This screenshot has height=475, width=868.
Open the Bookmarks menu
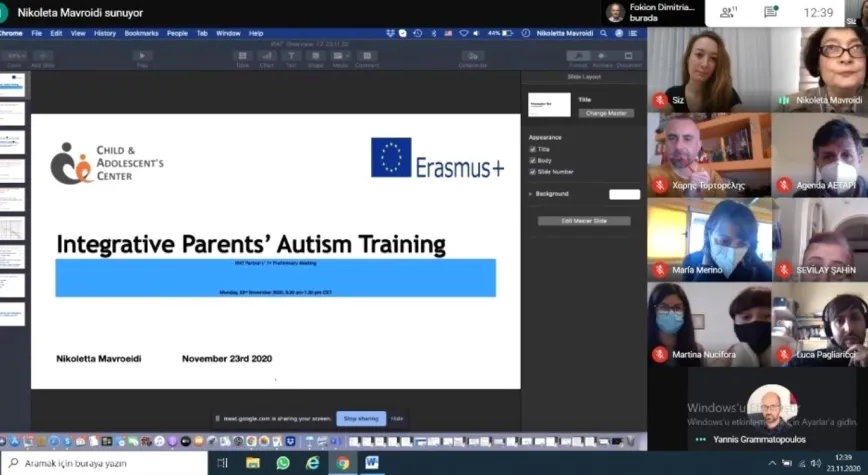coord(141,33)
